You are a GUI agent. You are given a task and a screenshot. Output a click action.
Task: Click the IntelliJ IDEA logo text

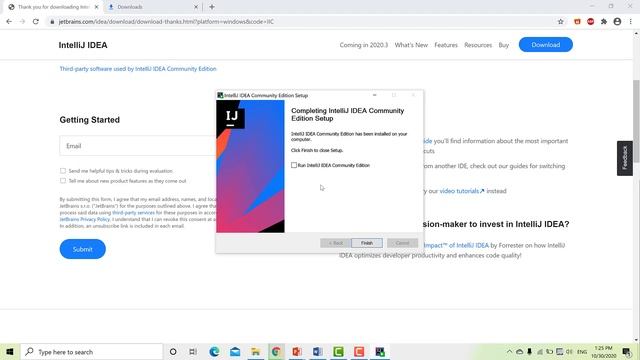point(83,45)
